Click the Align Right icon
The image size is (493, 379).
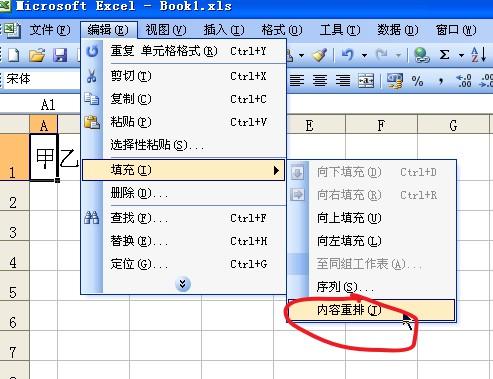tap(343, 80)
